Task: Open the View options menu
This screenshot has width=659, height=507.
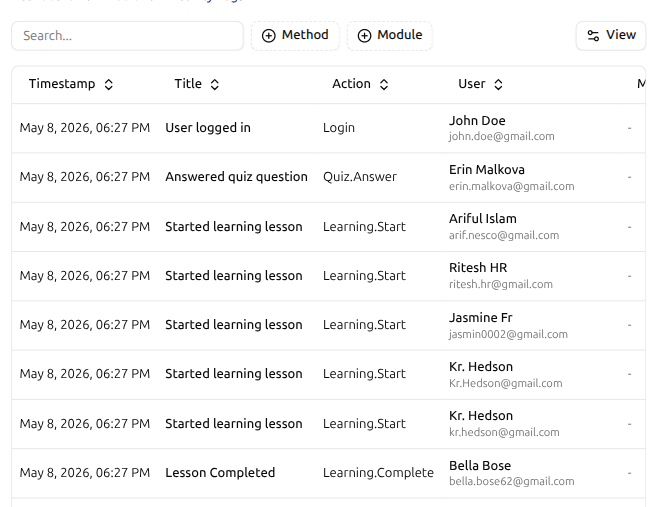Action: pyautogui.click(x=611, y=36)
